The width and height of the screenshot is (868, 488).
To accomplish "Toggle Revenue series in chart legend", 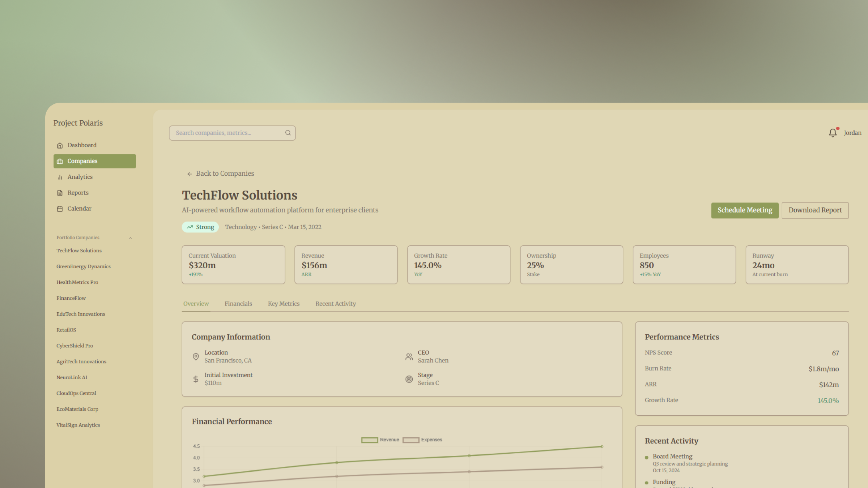I will (x=380, y=440).
